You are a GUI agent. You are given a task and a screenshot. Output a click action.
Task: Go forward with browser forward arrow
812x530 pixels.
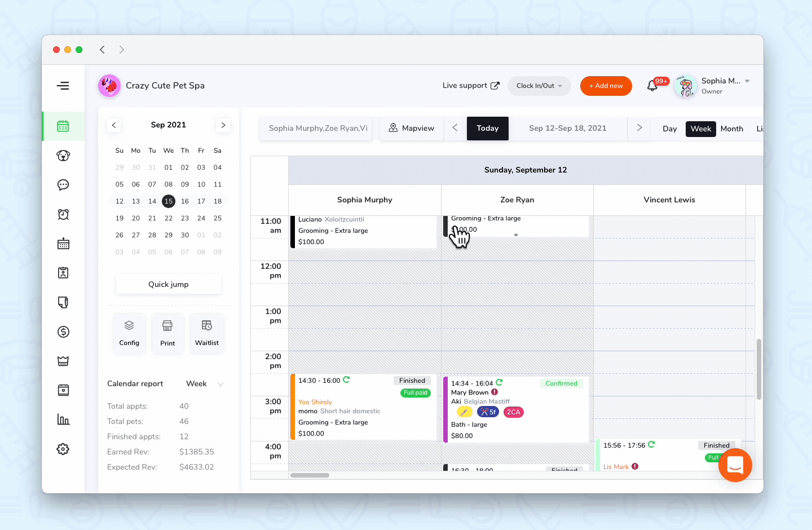(x=122, y=50)
